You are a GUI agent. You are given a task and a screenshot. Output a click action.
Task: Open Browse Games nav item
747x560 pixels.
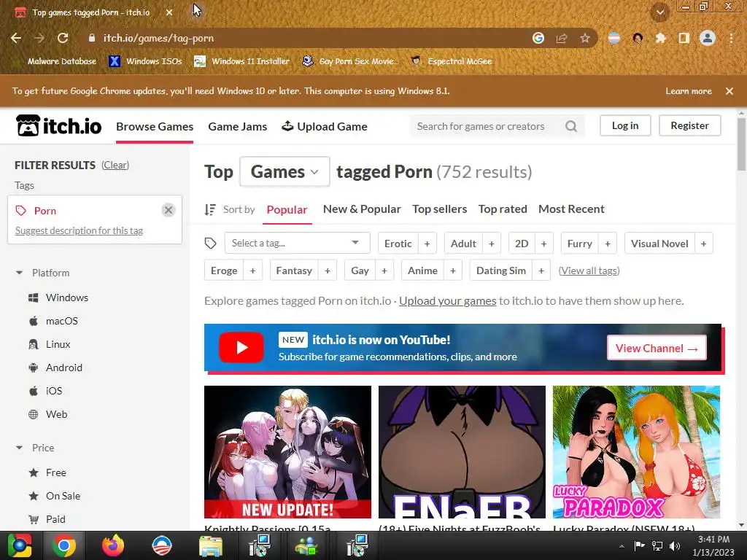(155, 127)
